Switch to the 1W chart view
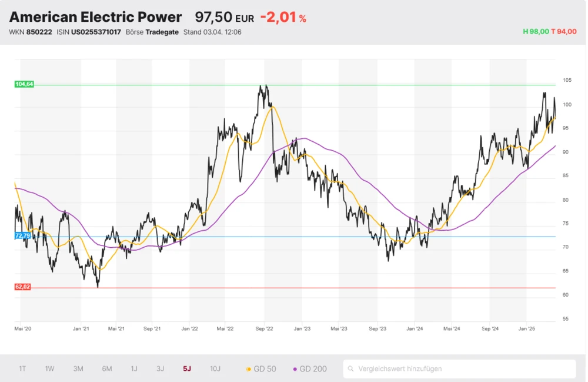 coord(49,368)
